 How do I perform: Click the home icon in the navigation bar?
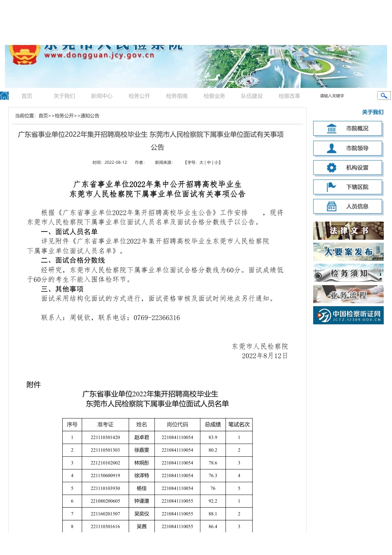(x=4, y=95)
